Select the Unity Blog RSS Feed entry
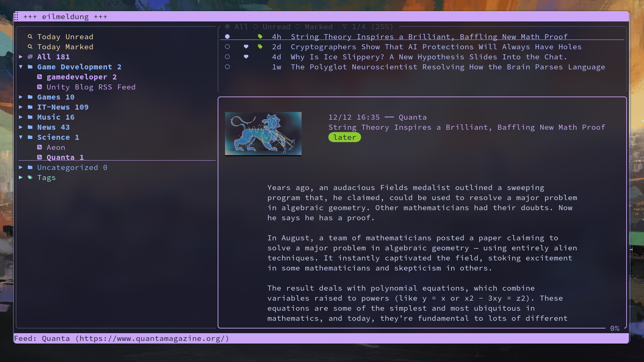 point(91,87)
